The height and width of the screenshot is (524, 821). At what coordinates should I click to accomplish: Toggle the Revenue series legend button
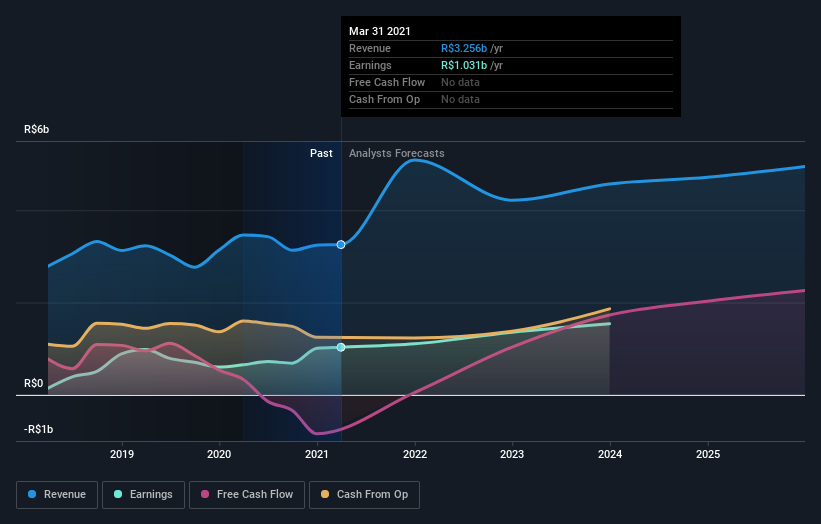click(57, 495)
